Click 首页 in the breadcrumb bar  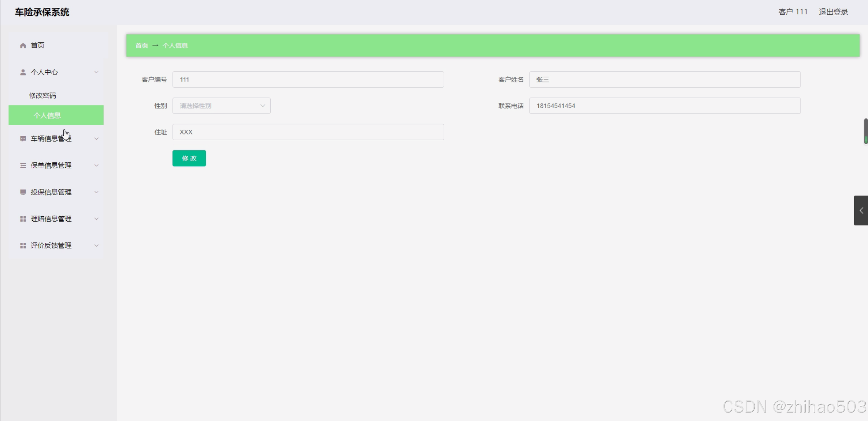141,45
